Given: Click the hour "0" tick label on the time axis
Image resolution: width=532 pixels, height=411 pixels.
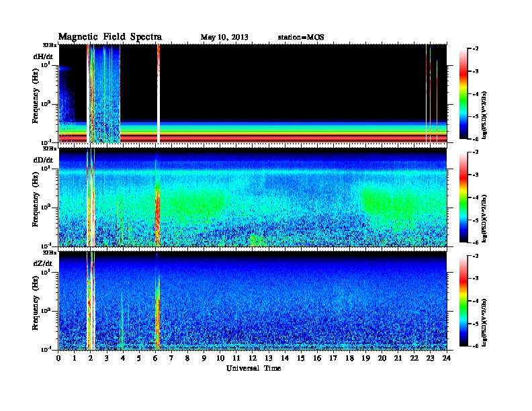Looking at the screenshot, I should coord(58,358).
